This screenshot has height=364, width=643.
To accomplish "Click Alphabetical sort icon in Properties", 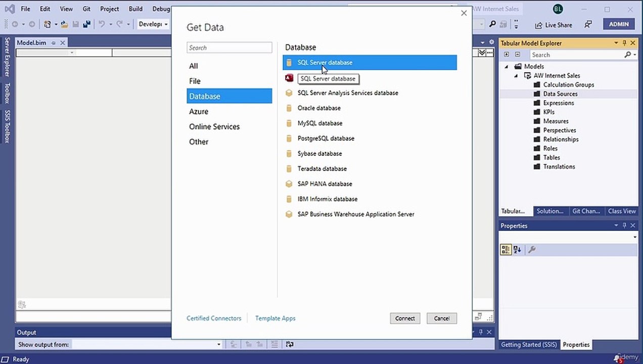I will [x=517, y=249].
